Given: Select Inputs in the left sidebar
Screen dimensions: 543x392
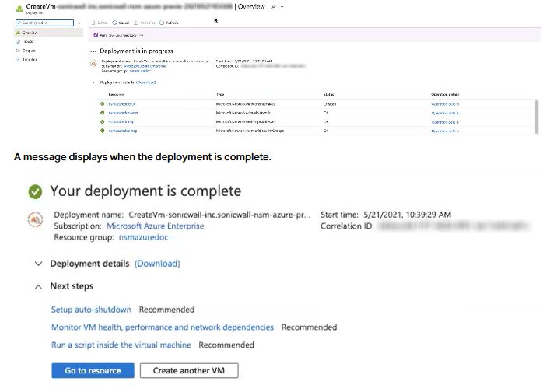Looking at the screenshot, I should click(28, 42).
